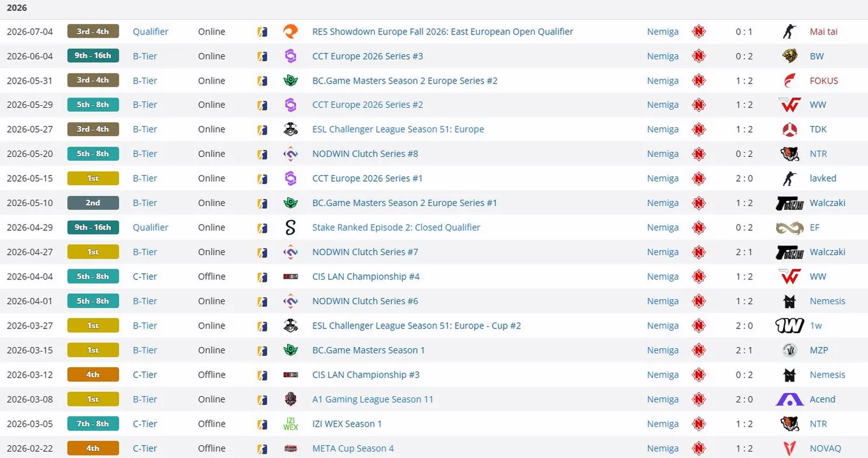Click the CIS LAN Championship #4 event logo
868x458 pixels.
coord(290,276)
